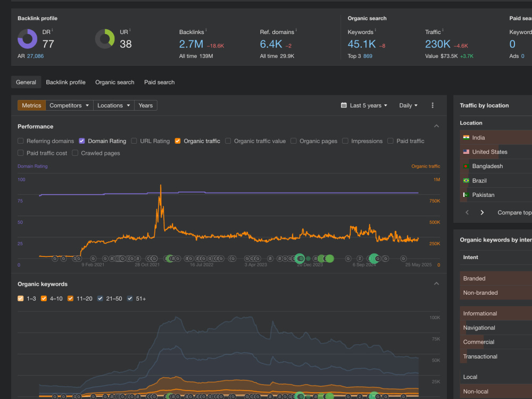Switch to the Organic search tab

coord(115,82)
